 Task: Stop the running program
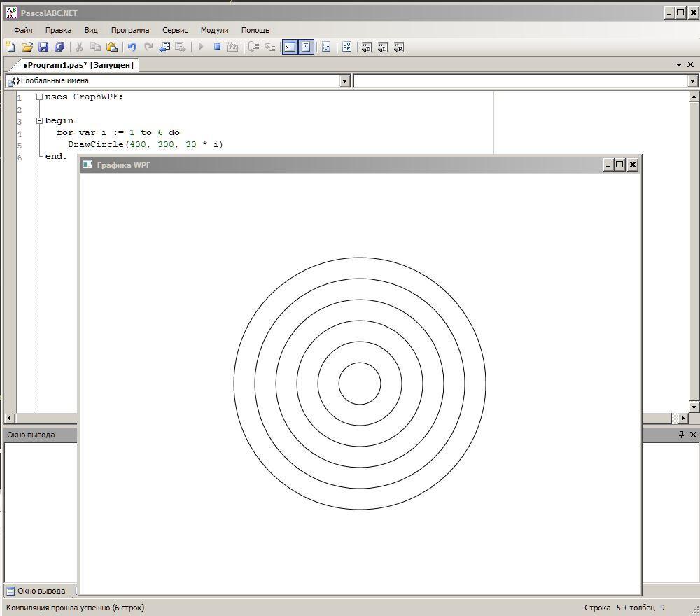coord(218,47)
